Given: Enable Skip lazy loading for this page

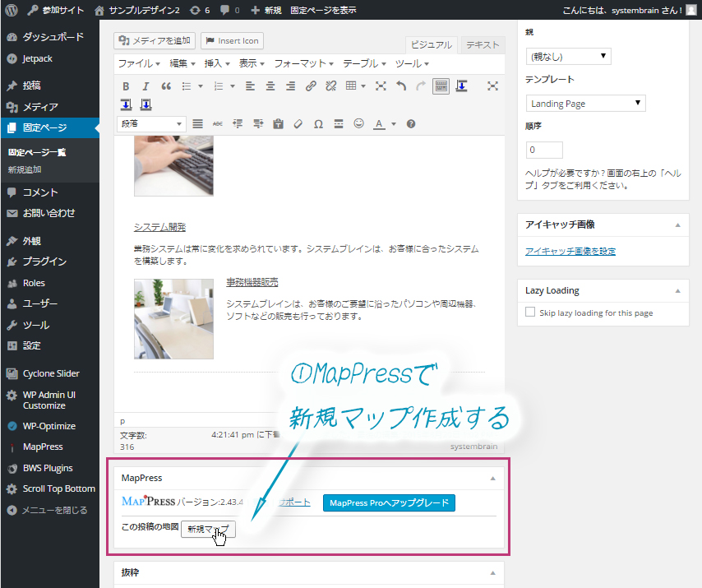Looking at the screenshot, I should coord(530,313).
